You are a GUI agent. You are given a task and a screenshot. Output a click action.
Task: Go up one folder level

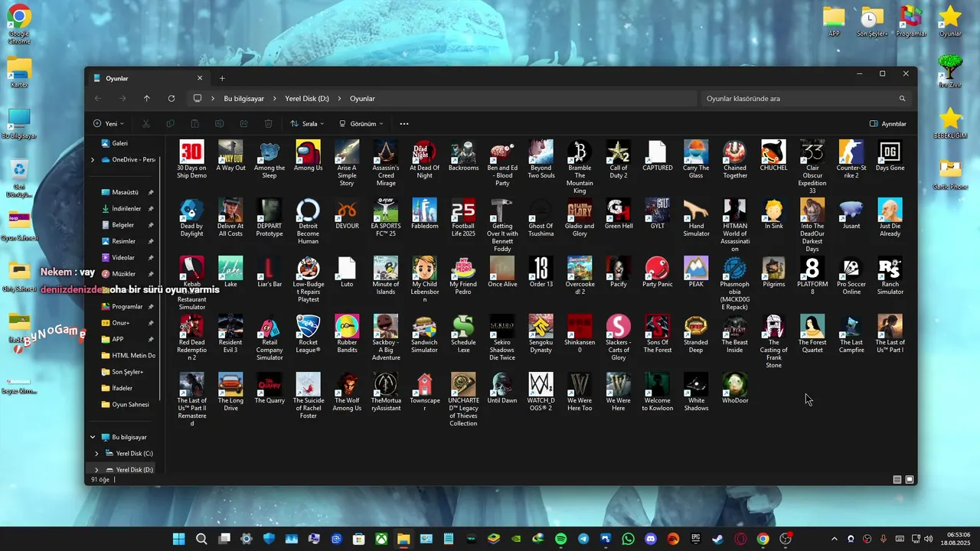pos(147,99)
